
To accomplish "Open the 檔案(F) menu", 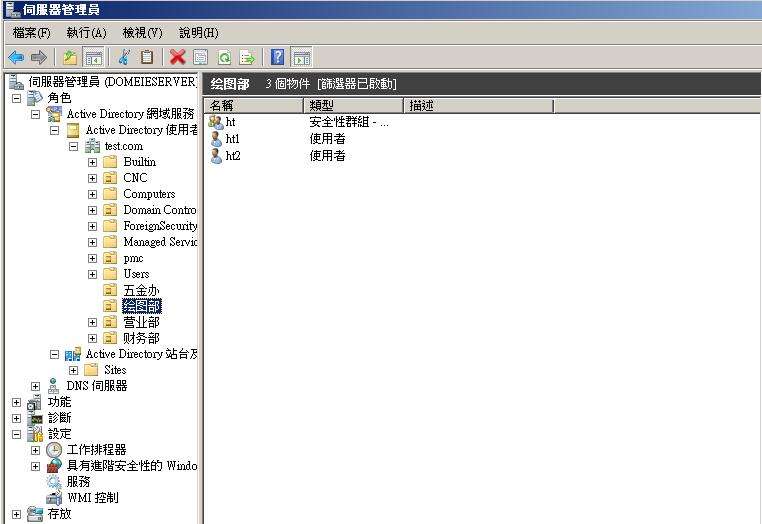I will tap(32, 33).
